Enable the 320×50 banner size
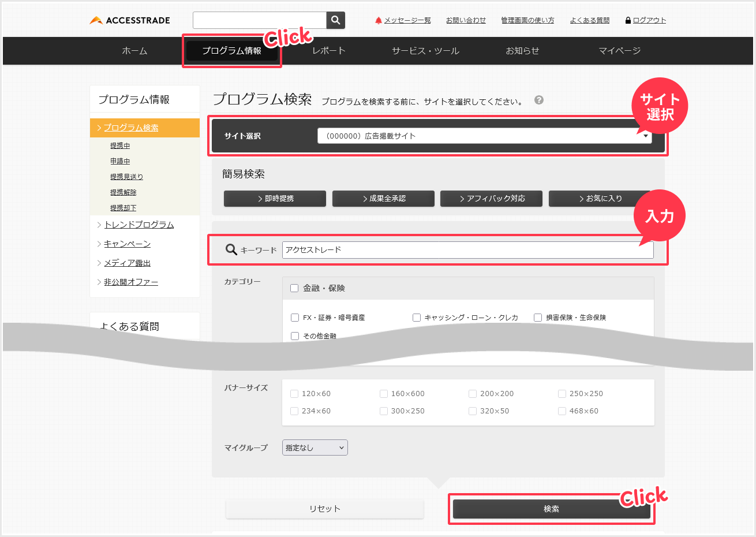This screenshot has width=756, height=537. point(473,411)
